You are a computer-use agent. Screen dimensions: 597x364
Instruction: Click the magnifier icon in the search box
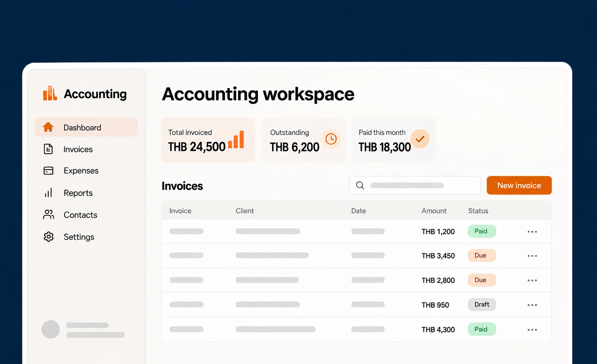[x=360, y=185]
